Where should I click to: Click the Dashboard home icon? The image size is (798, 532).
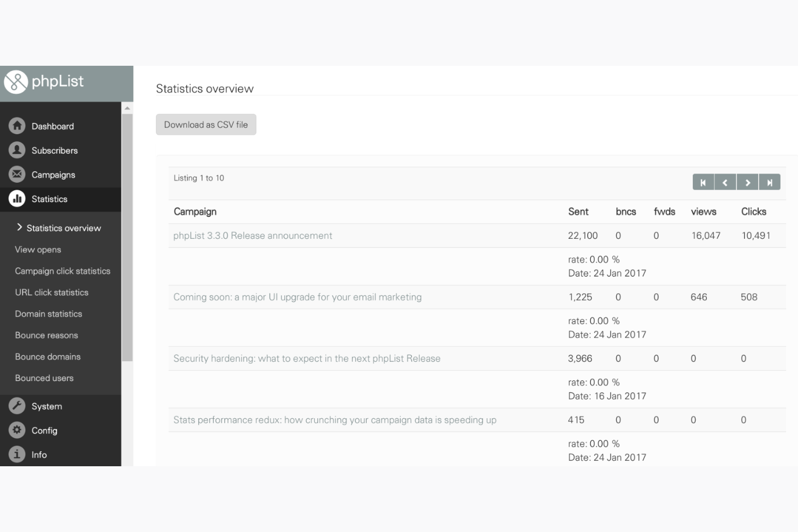point(17,126)
